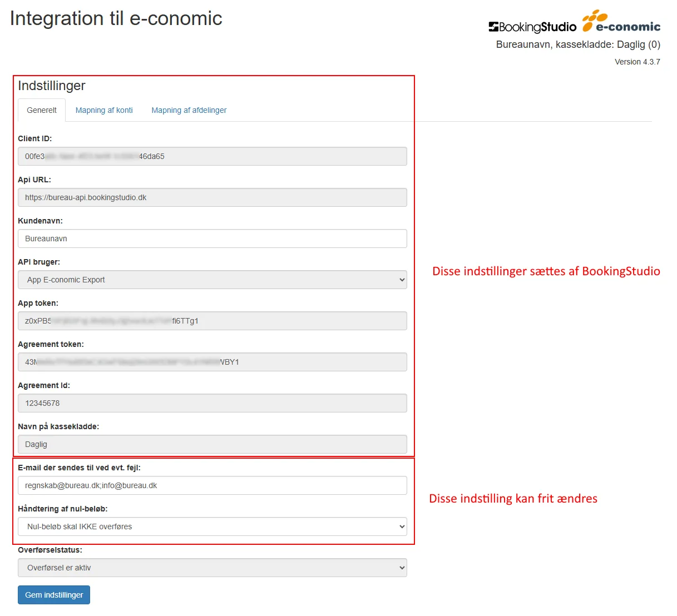The image size is (677, 616).
Task: Open the Generelt tab
Action: point(42,110)
